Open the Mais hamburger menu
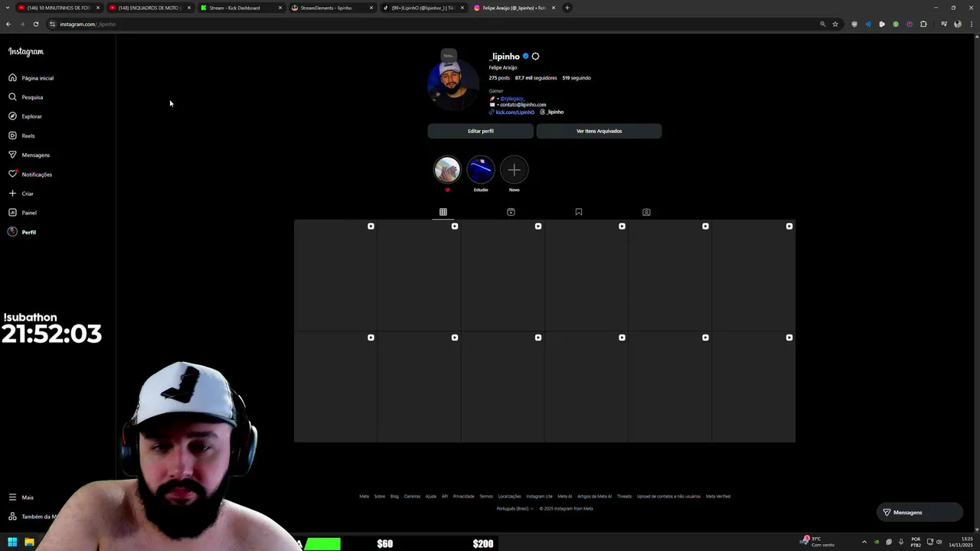 (x=21, y=497)
